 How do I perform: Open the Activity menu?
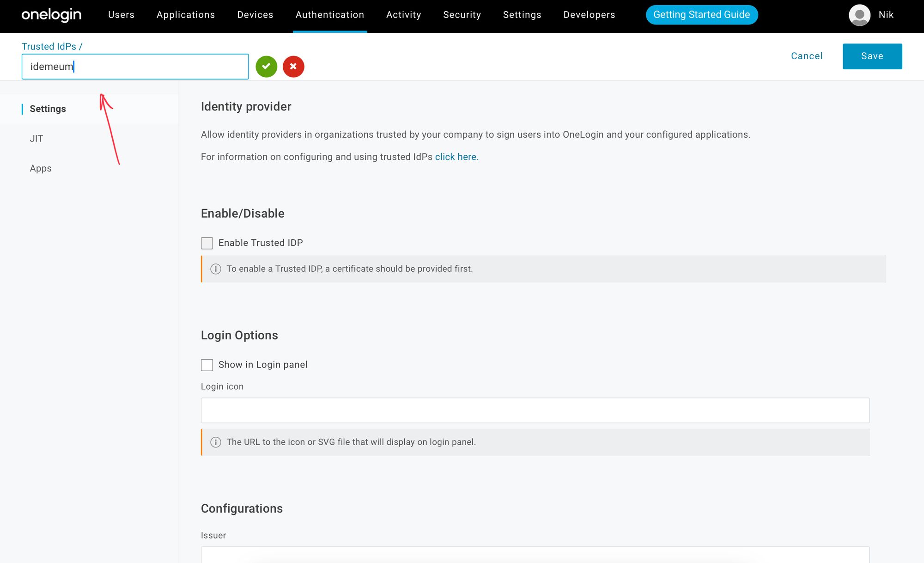pos(404,15)
